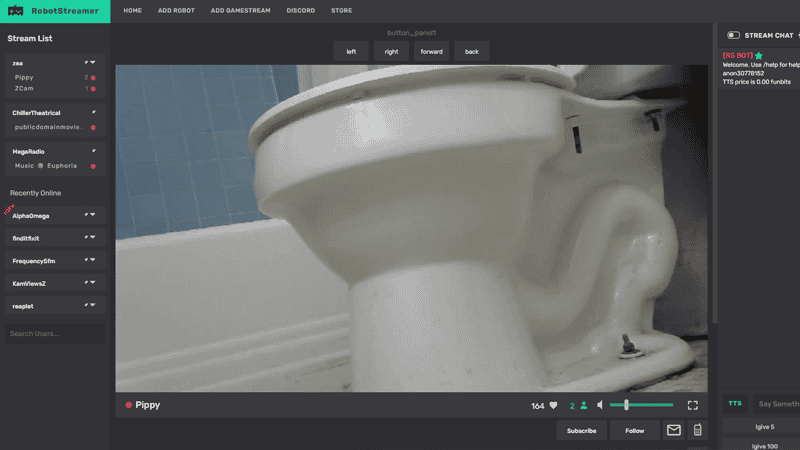800x450 pixels.
Task: Go to HOME in the top menu
Action: tap(133, 11)
